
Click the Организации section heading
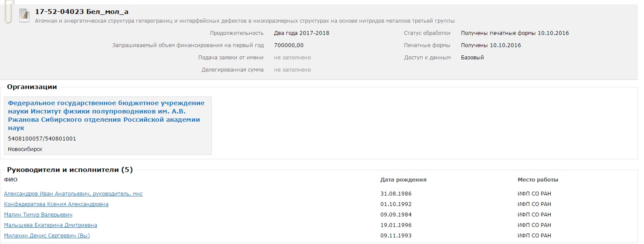pos(32,87)
